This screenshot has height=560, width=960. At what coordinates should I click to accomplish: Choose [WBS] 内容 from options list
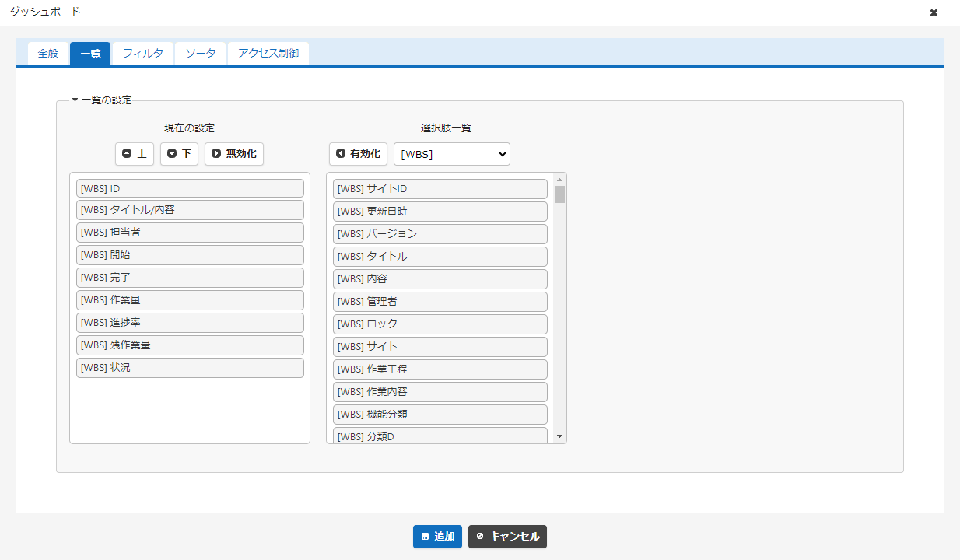tap(440, 279)
